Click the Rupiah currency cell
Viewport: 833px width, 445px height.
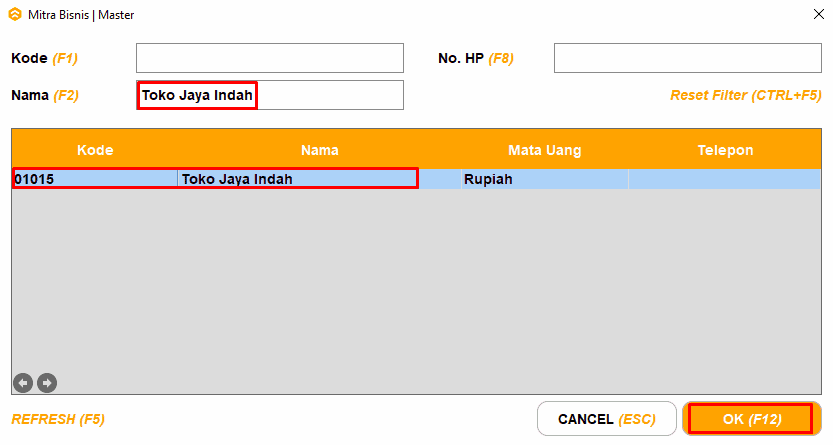coord(545,179)
